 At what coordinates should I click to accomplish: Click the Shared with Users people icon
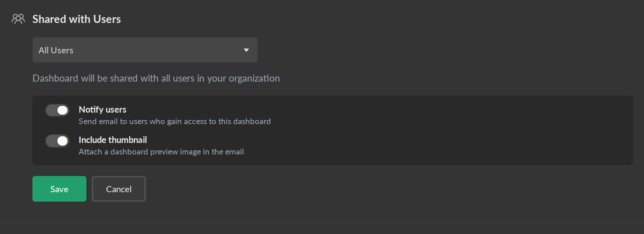click(x=18, y=19)
